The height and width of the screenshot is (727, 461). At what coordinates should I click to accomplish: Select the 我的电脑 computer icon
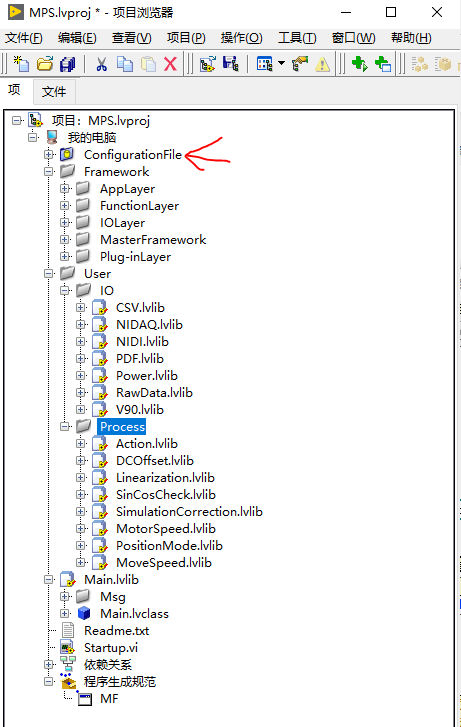(51, 137)
